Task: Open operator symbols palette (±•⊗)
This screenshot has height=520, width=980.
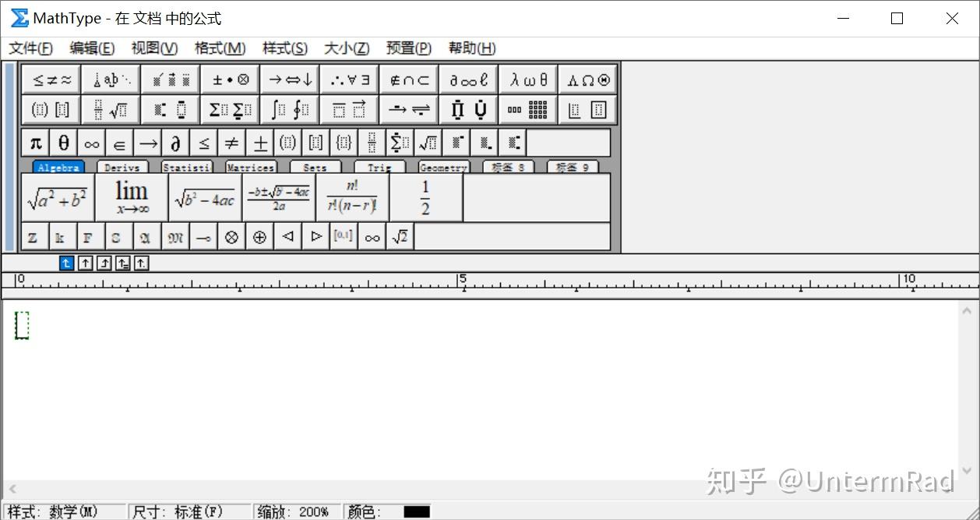Action: (231, 80)
